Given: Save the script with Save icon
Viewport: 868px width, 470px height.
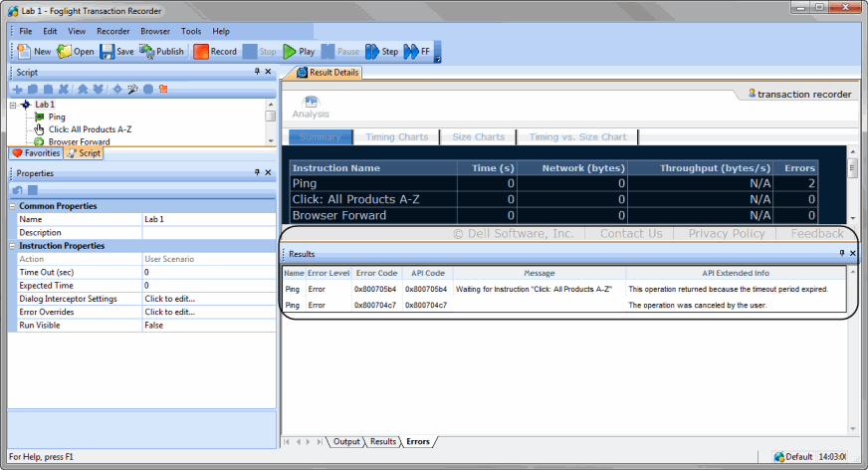Looking at the screenshot, I should click(115, 52).
